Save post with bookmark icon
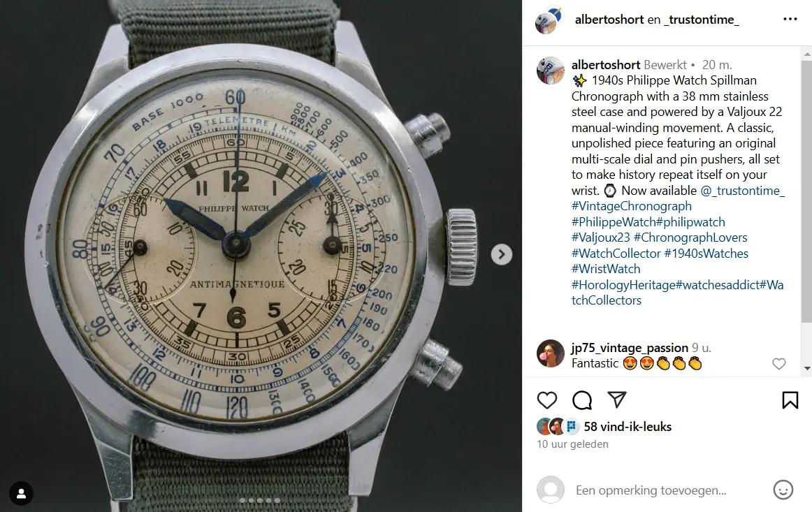The height and width of the screenshot is (512, 812). pyautogui.click(x=790, y=400)
